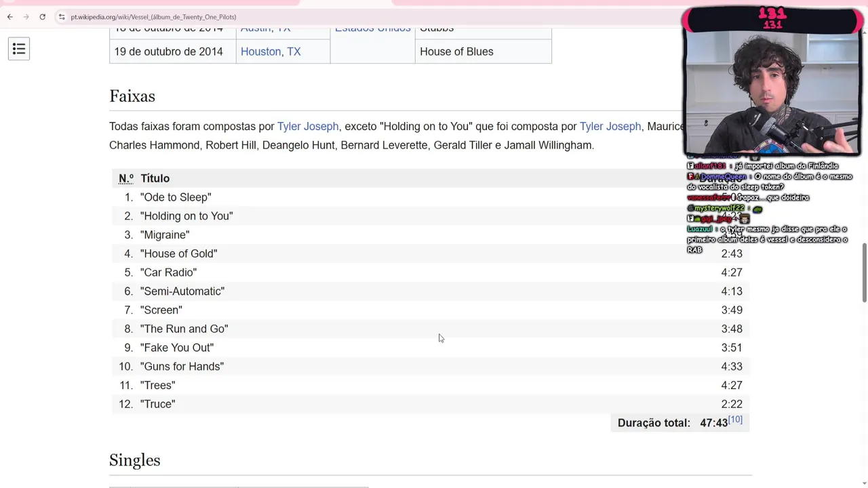Open second Tyler Joseph link after 'composta por'
The image size is (868, 488).
pyautogui.click(x=610, y=126)
